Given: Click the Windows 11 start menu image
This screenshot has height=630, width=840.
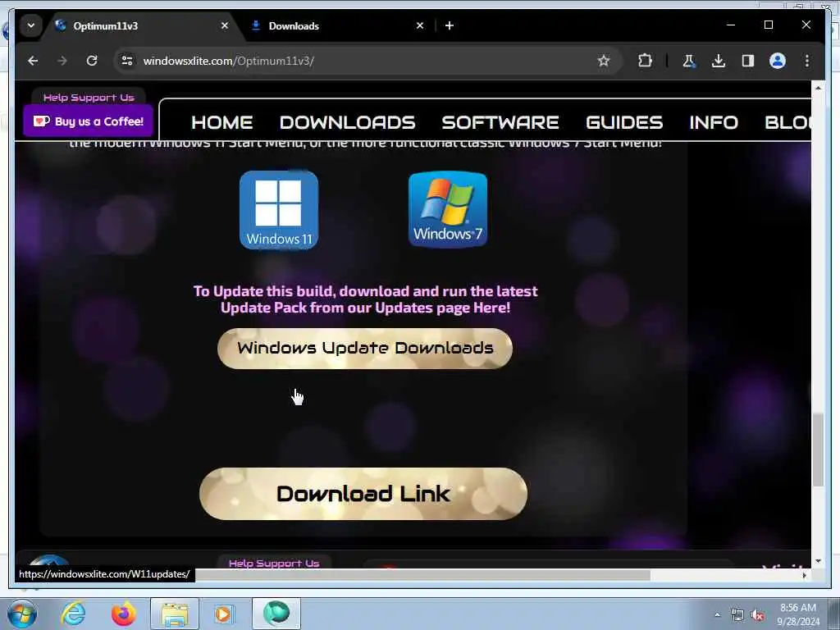Looking at the screenshot, I should pyautogui.click(x=279, y=210).
